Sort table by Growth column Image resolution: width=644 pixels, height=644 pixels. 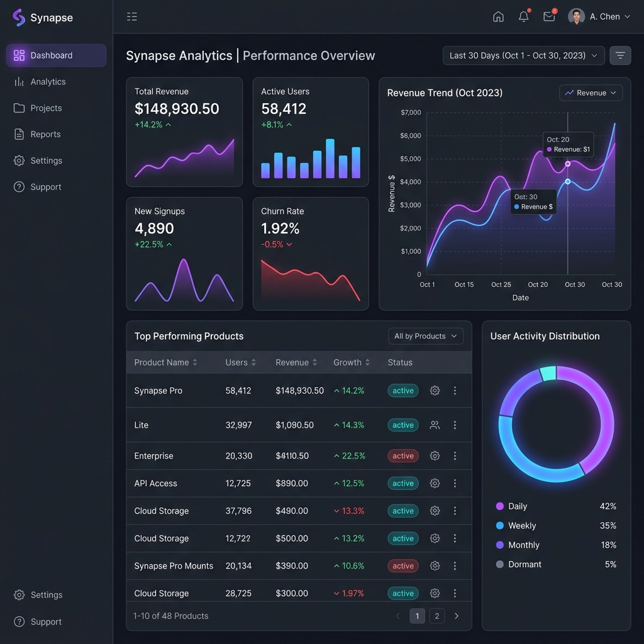click(352, 362)
